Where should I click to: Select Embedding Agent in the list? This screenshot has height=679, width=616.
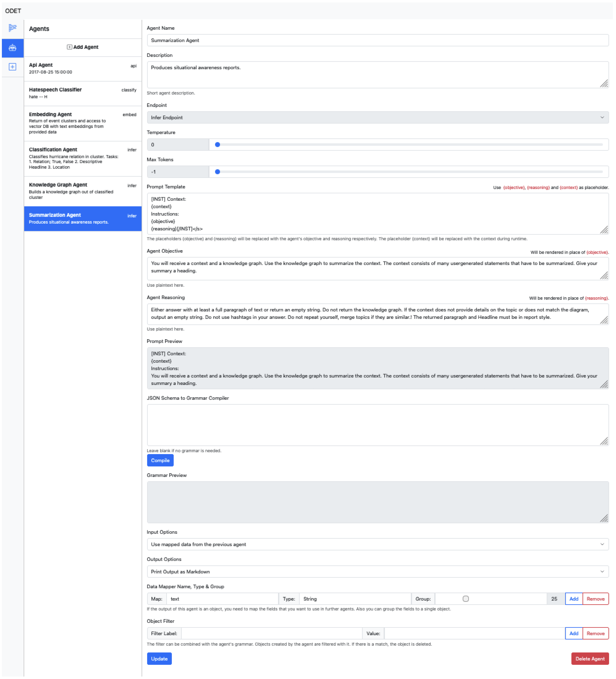point(83,123)
